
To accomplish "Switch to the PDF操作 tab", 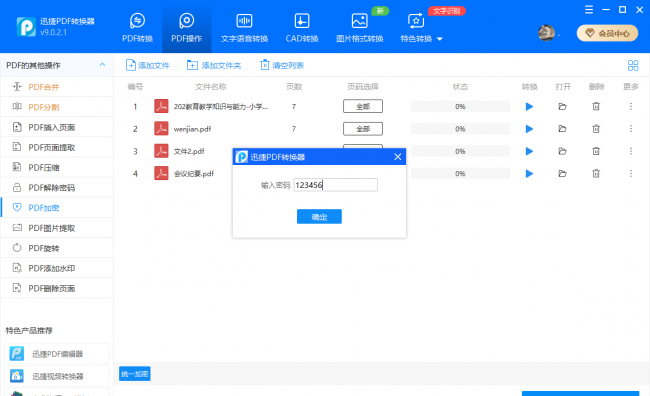I will tap(187, 27).
